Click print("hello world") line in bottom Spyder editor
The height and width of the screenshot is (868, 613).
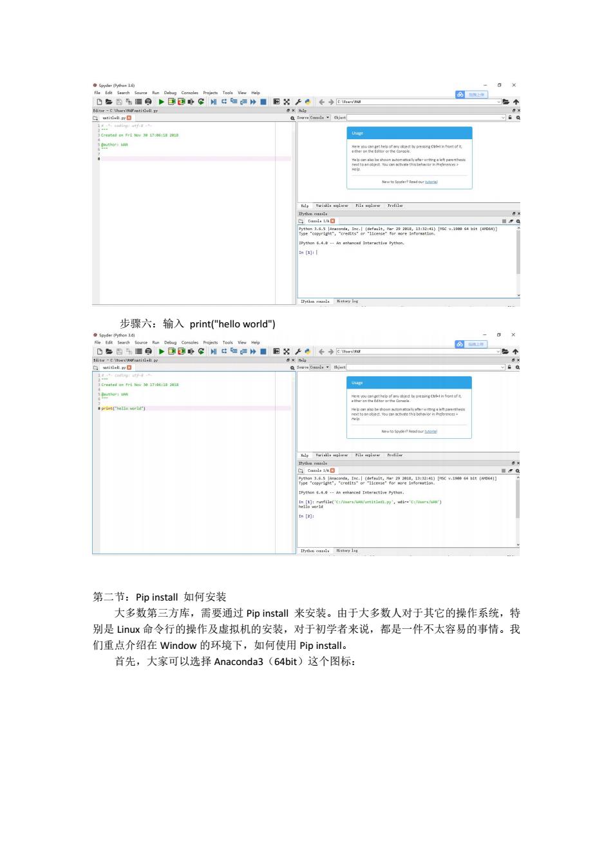124,408
